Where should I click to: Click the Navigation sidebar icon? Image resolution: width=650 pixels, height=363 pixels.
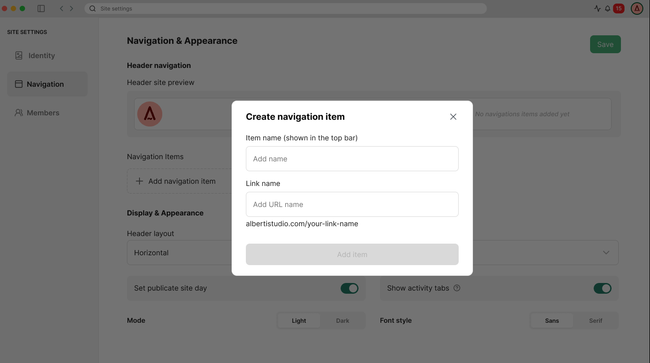pos(19,84)
